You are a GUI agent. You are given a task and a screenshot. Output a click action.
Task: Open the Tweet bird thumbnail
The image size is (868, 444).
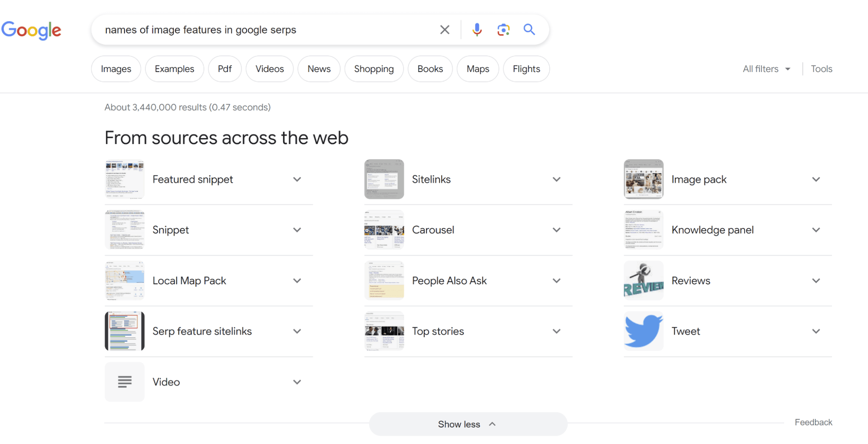click(644, 331)
